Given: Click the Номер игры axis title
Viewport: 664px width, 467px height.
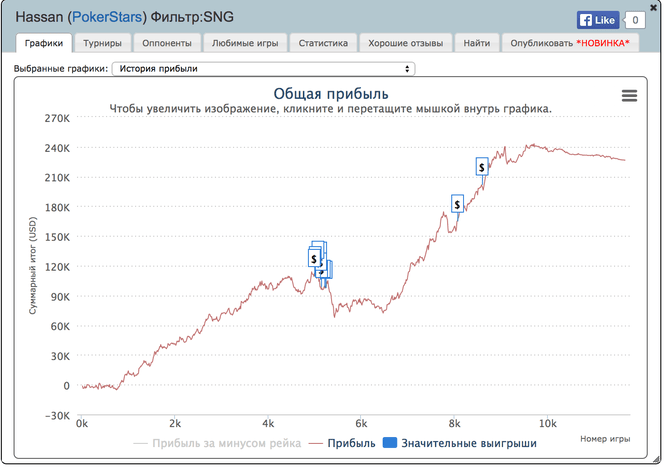Looking at the screenshot, I should pyautogui.click(x=605, y=439).
